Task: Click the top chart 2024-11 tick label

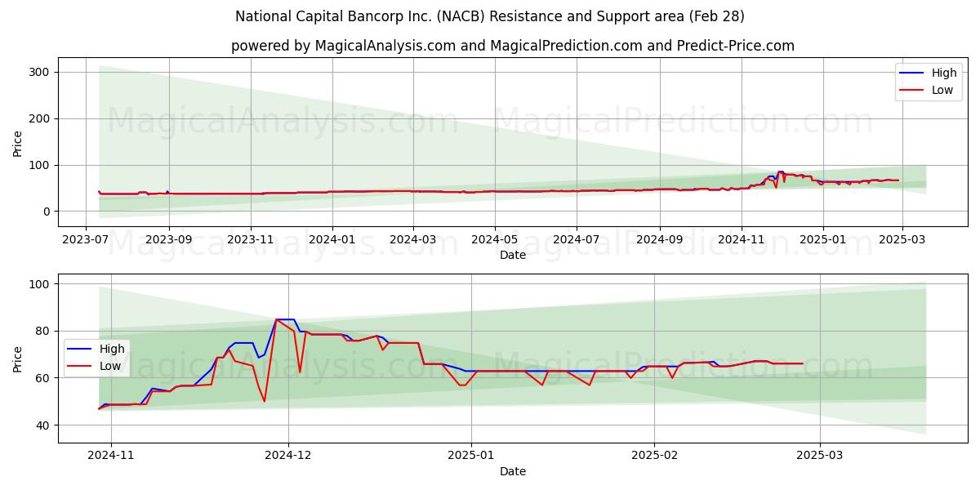Action: pyautogui.click(x=740, y=239)
